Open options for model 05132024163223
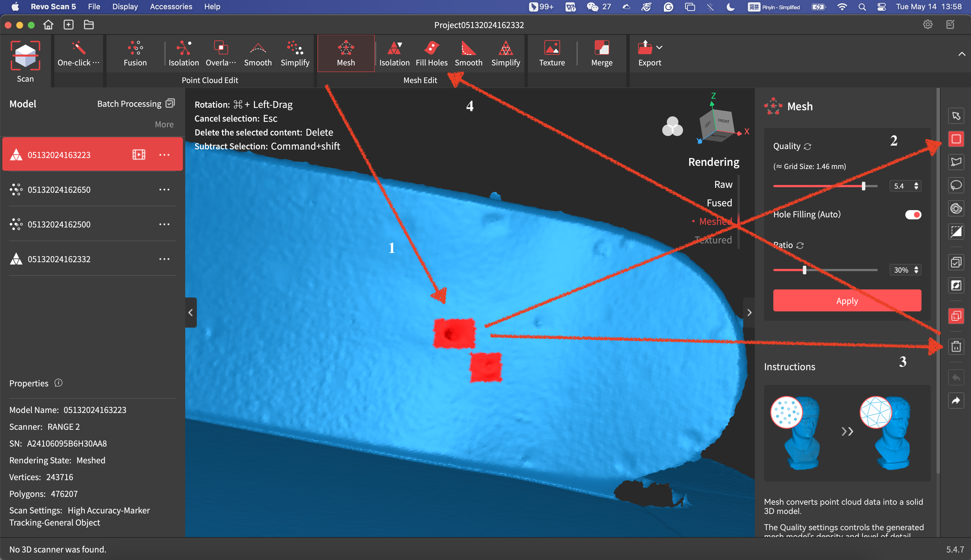The image size is (971, 560). pyautogui.click(x=164, y=155)
